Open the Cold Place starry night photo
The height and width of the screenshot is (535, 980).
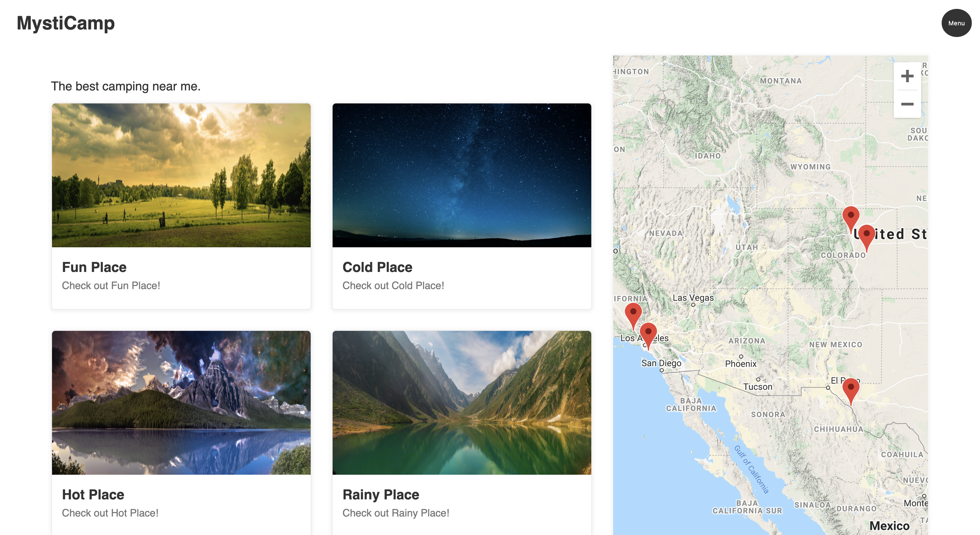coord(462,175)
